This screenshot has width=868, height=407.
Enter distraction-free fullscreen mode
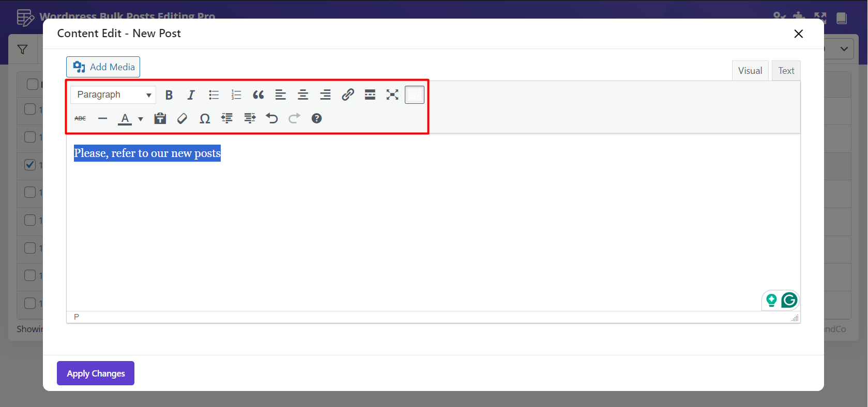click(x=392, y=95)
